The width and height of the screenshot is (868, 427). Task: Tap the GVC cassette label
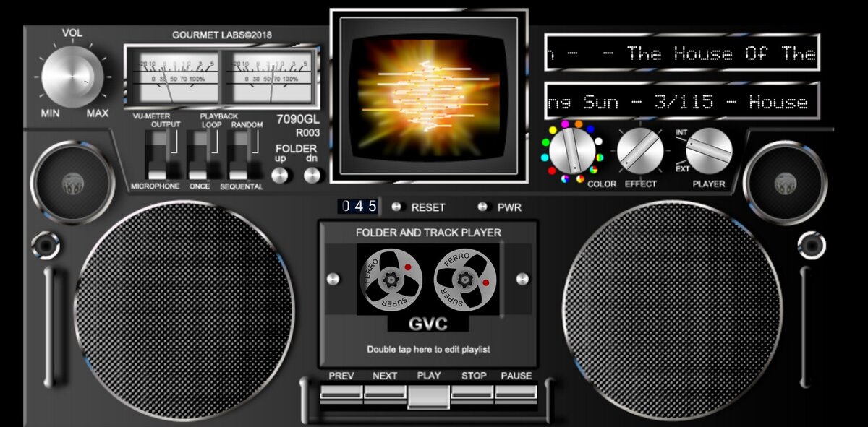coord(428,323)
